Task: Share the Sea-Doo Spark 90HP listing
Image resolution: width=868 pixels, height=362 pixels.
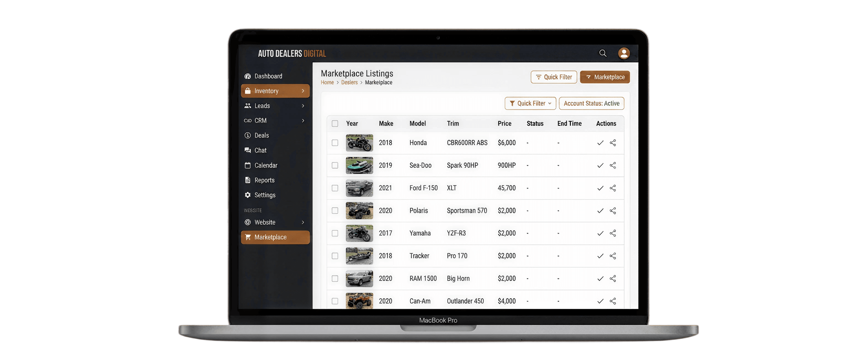Action: click(x=613, y=166)
